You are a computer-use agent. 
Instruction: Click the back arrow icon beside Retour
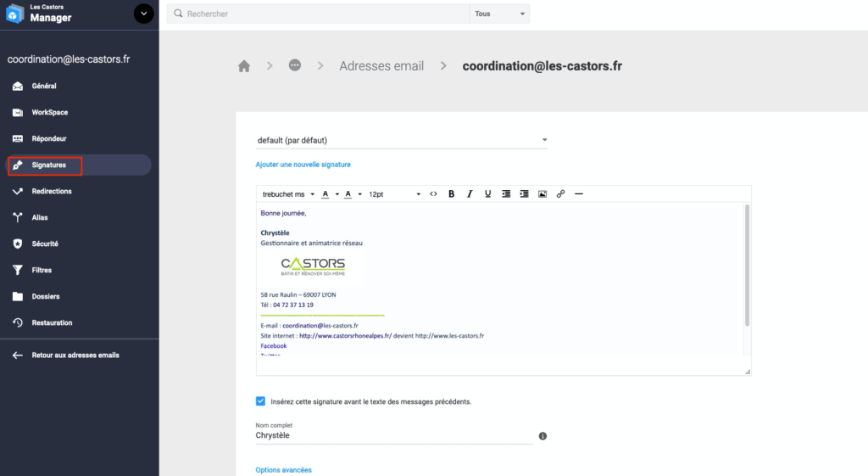click(x=18, y=356)
